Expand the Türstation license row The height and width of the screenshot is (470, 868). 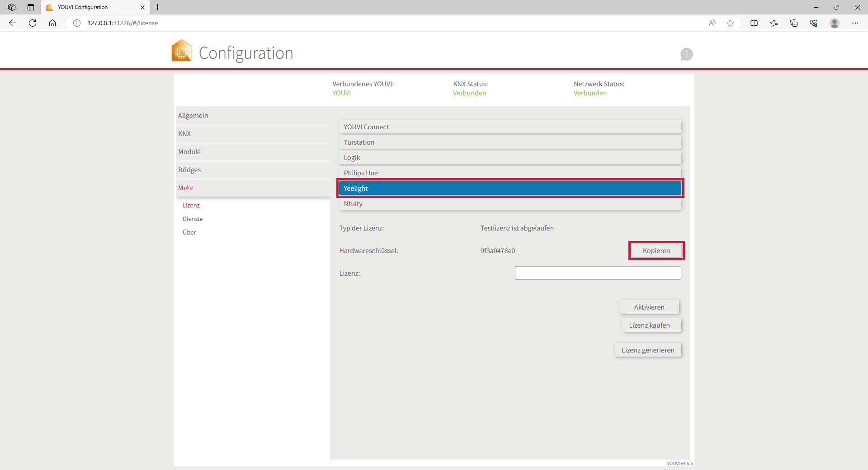click(x=510, y=142)
